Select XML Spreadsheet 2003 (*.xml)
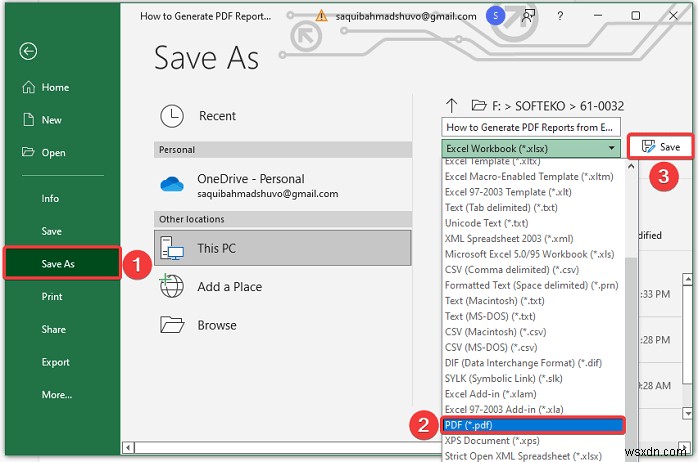This screenshot has width=698, height=462. click(509, 239)
